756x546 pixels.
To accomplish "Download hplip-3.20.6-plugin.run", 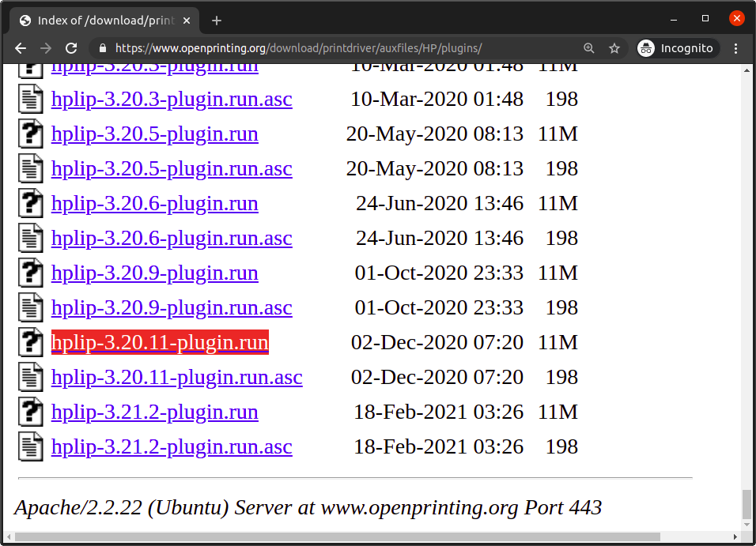I will click(x=155, y=203).
